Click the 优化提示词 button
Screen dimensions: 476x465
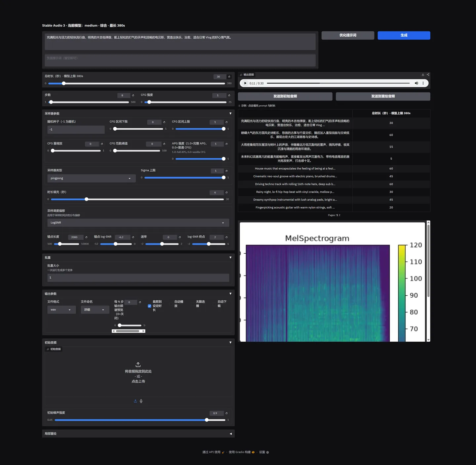coord(348,35)
